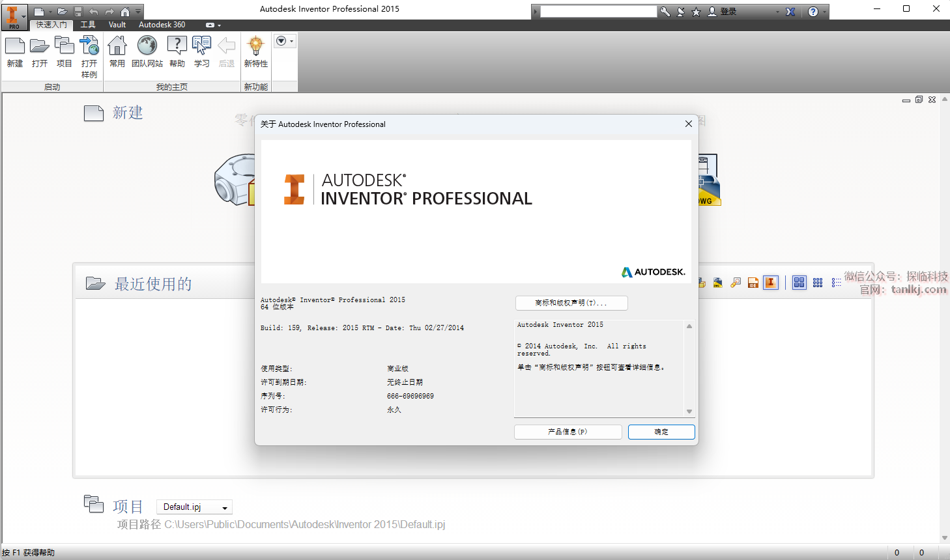The height and width of the screenshot is (560, 950).
Task: Expand the Default.ipj project dropdown
Action: click(225, 508)
